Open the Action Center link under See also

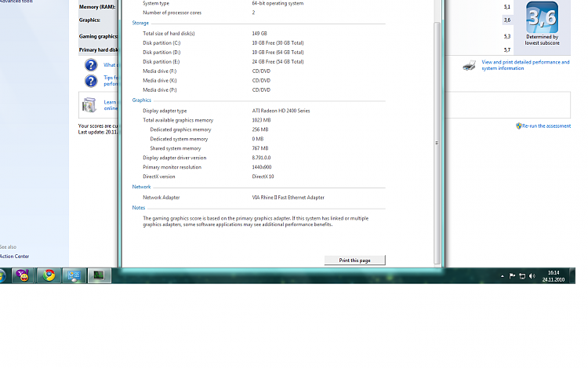pyautogui.click(x=14, y=257)
